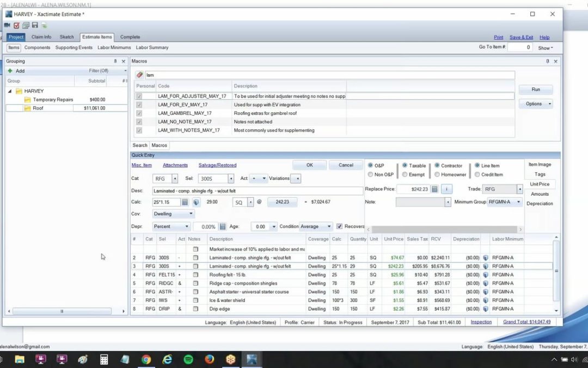588x368 pixels.
Task: Open the Components sub-tab
Action: pos(37,47)
